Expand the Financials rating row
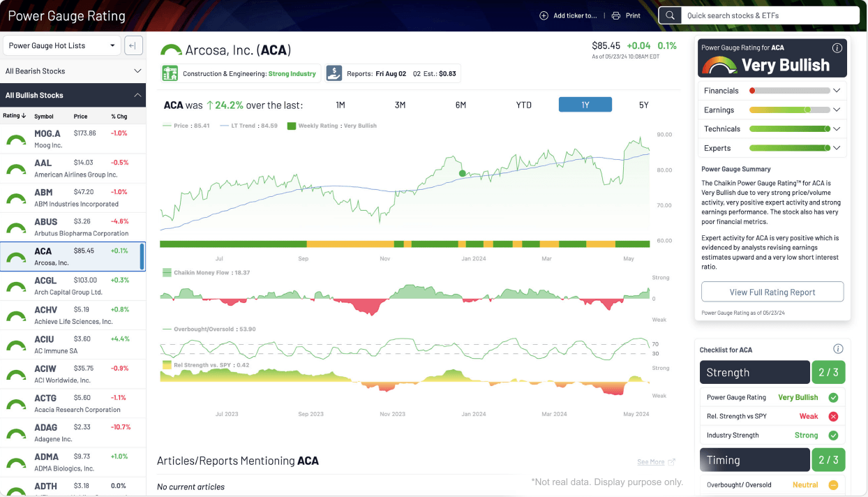868x497 pixels. pyautogui.click(x=836, y=91)
